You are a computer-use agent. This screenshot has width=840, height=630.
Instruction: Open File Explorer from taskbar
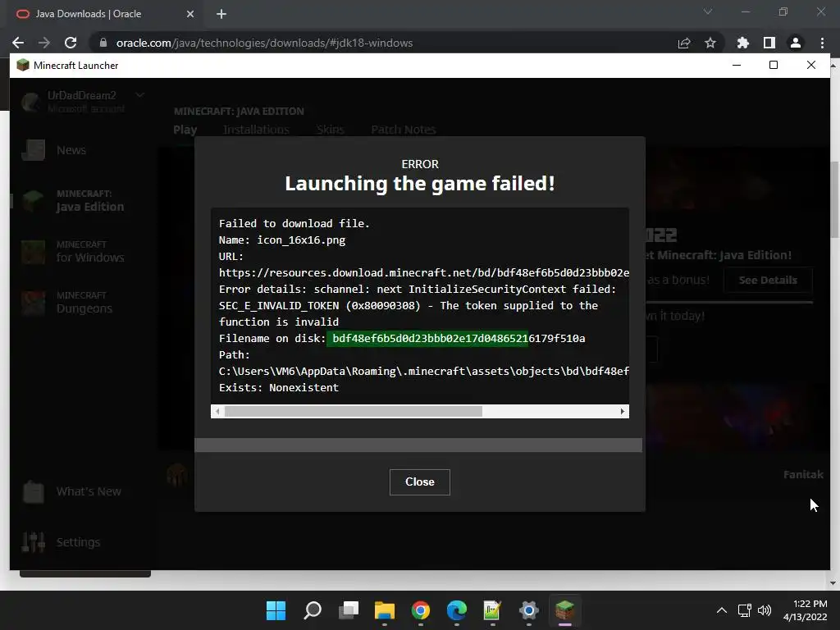click(x=385, y=610)
